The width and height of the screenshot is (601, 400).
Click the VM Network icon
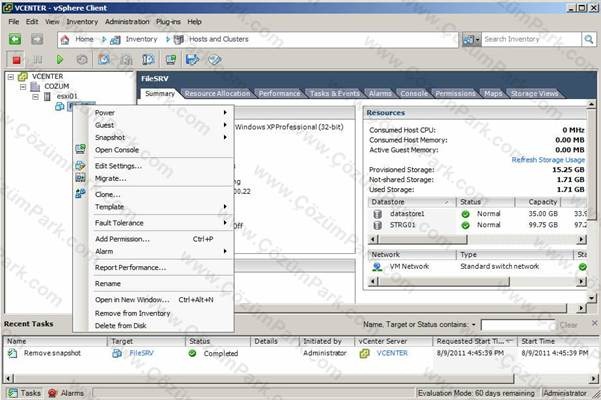[377, 267]
